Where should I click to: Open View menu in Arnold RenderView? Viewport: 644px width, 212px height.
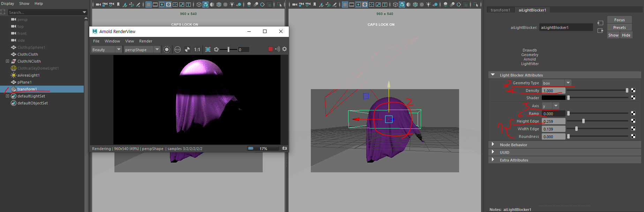[129, 41]
